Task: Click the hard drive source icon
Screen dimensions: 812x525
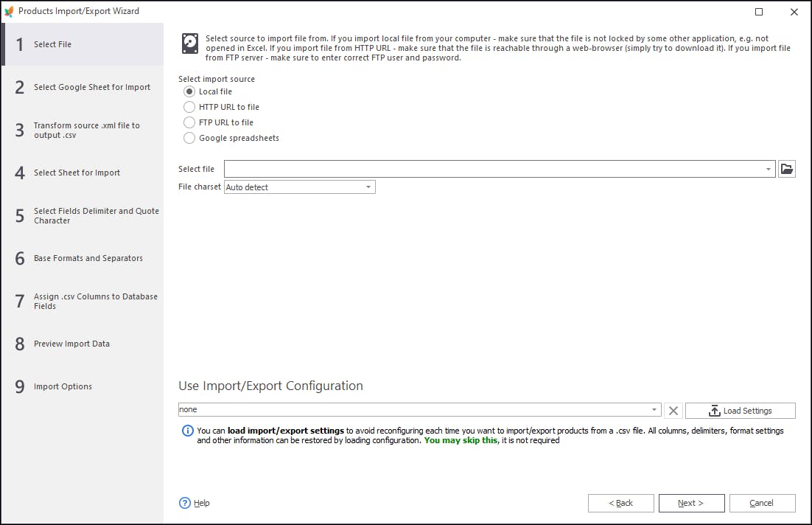Action: click(190, 44)
